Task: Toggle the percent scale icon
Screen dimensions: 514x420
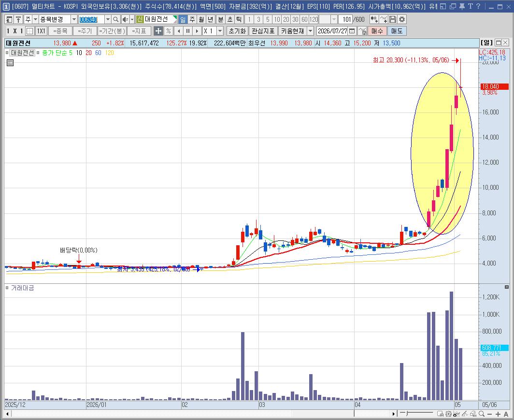Action: tap(169, 31)
